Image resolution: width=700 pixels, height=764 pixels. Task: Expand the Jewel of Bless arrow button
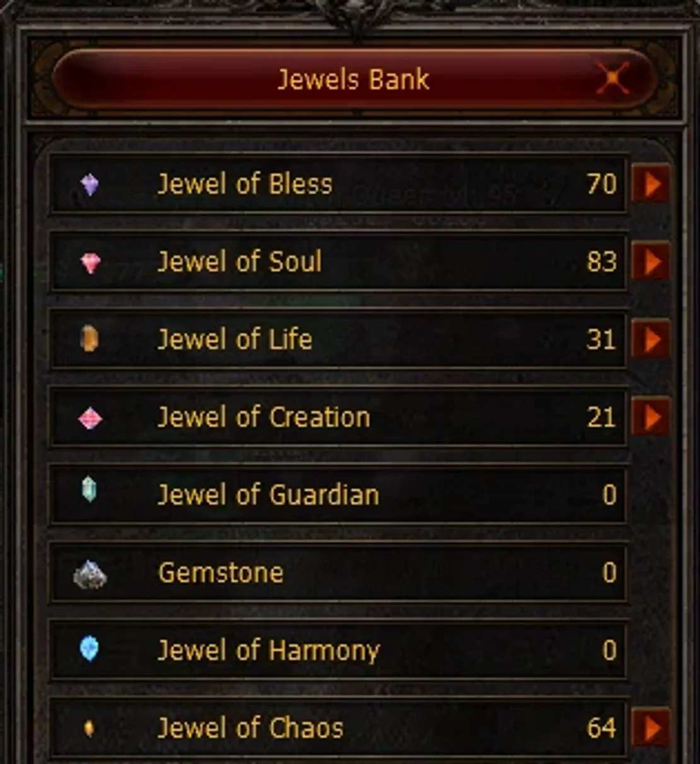pos(650,184)
